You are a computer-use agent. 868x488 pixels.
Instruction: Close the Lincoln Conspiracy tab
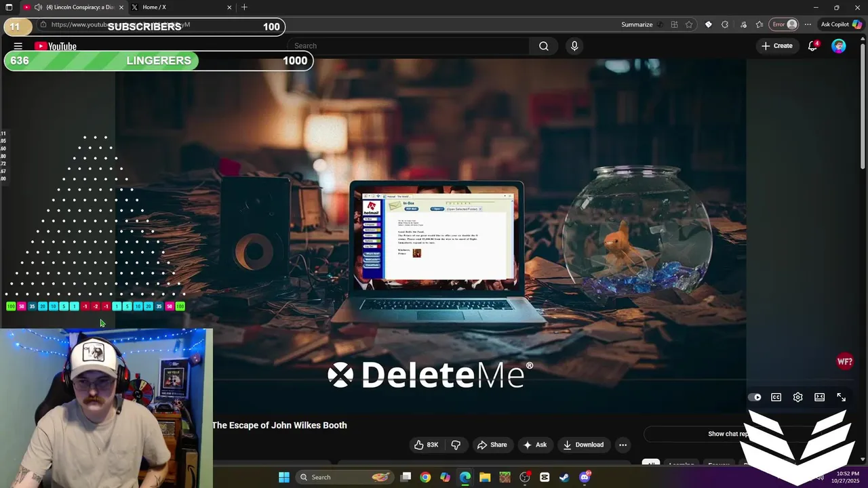(x=121, y=7)
